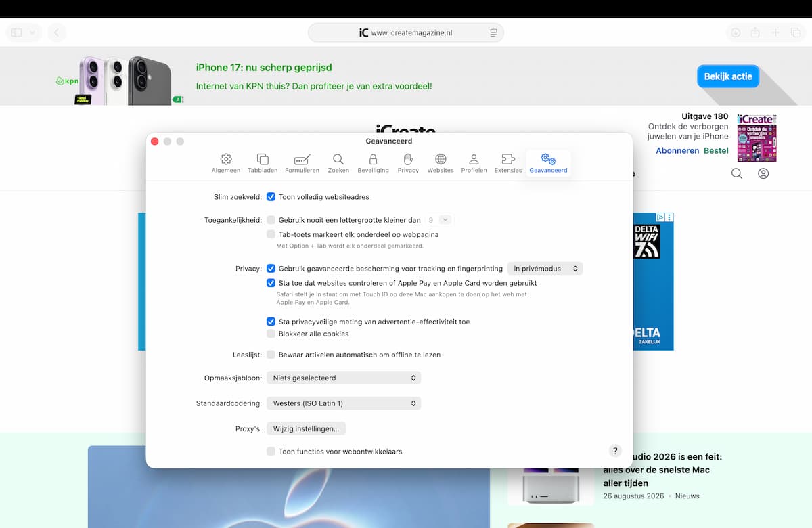The height and width of the screenshot is (528, 812).
Task: Open the Standaardcodering dropdown
Action: [x=344, y=403]
